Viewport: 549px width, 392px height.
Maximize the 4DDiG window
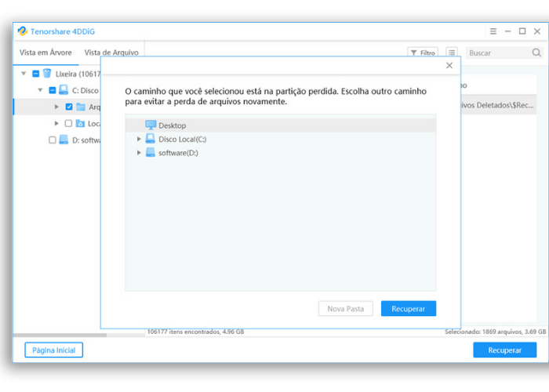click(522, 31)
